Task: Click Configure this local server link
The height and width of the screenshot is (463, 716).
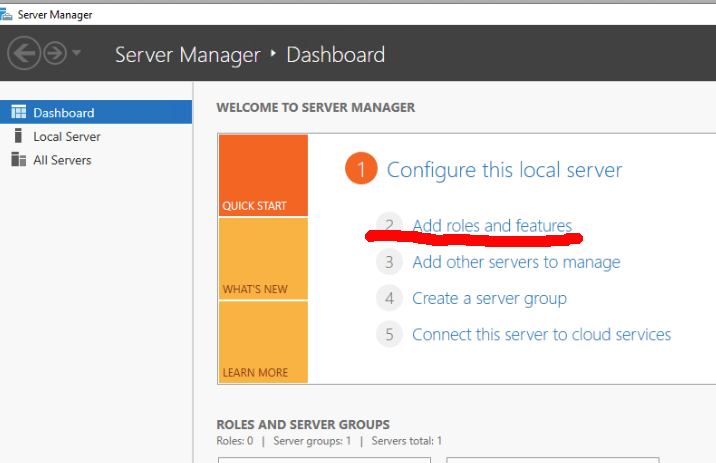Action: coord(504,170)
